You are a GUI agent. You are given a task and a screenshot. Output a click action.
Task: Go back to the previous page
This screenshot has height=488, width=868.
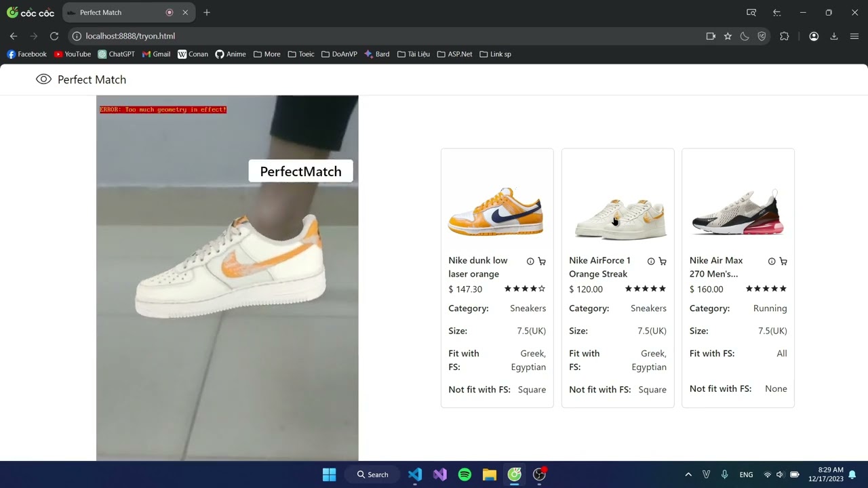click(x=14, y=36)
